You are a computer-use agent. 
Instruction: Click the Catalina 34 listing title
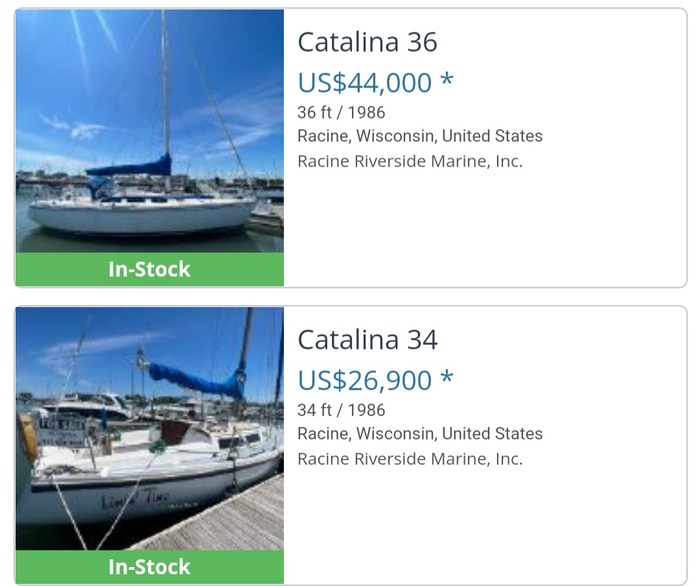[x=367, y=340]
